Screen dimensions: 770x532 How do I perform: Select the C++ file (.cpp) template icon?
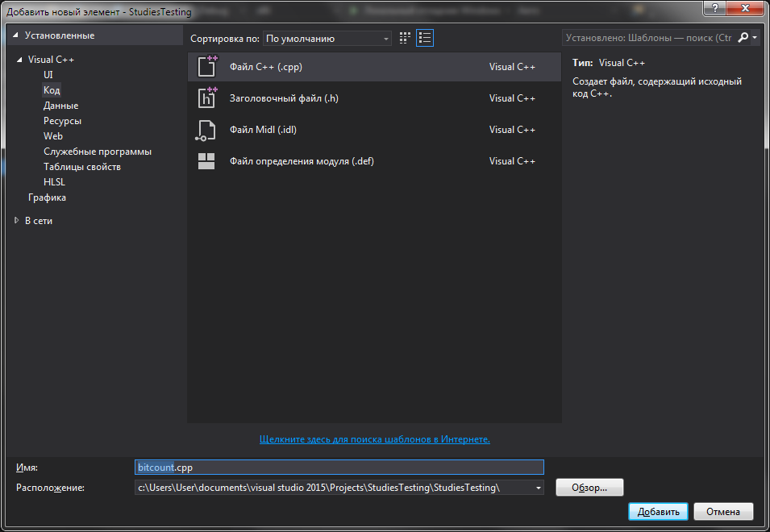pyautogui.click(x=207, y=67)
